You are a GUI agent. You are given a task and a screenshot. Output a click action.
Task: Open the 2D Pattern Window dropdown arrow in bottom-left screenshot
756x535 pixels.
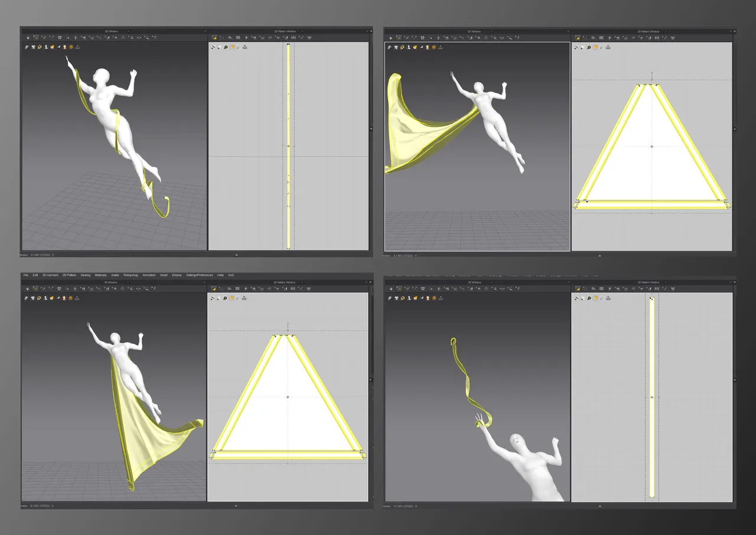pyautogui.click(x=302, y=282)
